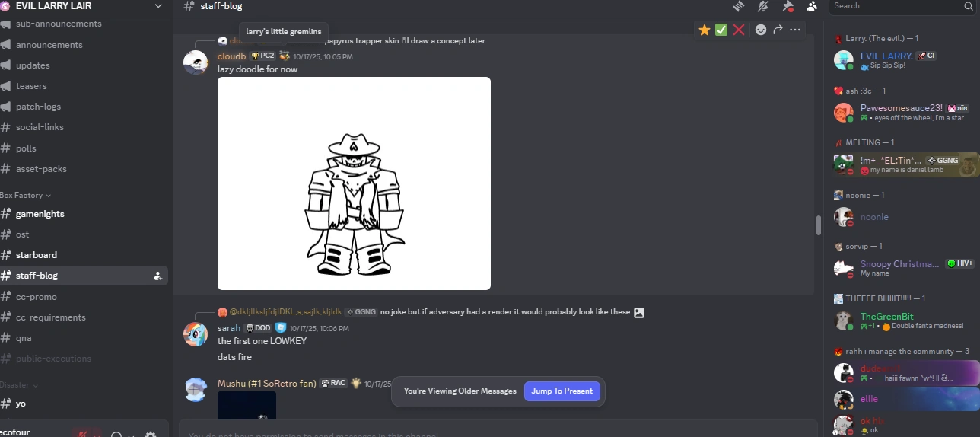Screen dimensions: 980x437
Task: Open Pawesomesauce23! member profile
Action: point(902,113)
